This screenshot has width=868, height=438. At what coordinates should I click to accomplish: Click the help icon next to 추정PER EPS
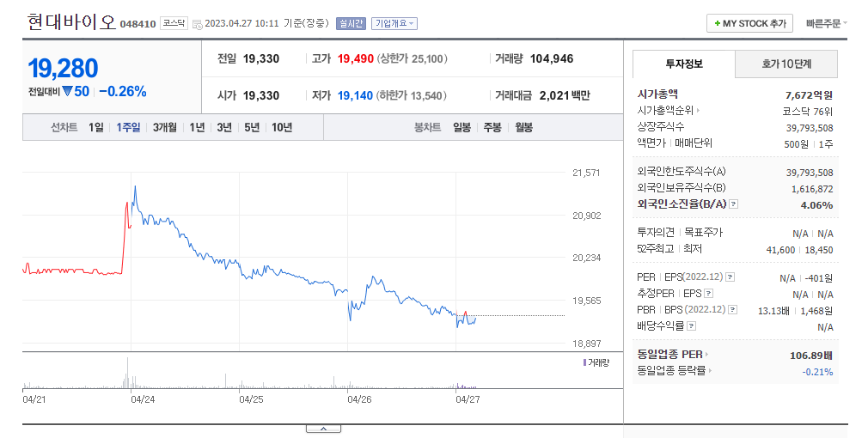[x=708, y=294]
